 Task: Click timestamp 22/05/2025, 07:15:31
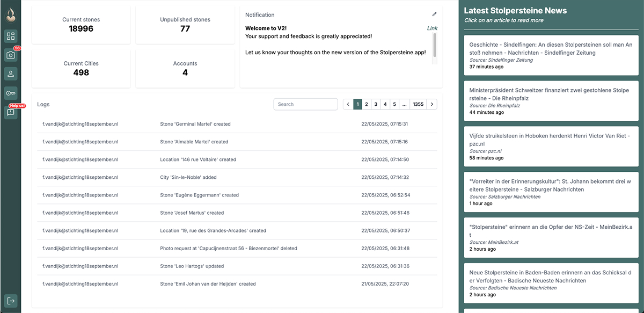point(385,124)
